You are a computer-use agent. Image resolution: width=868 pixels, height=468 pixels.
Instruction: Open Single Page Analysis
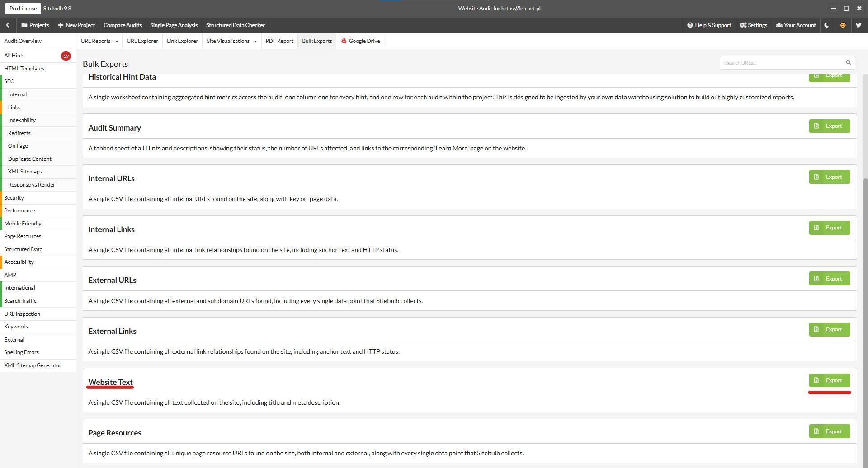pos(174,25)
